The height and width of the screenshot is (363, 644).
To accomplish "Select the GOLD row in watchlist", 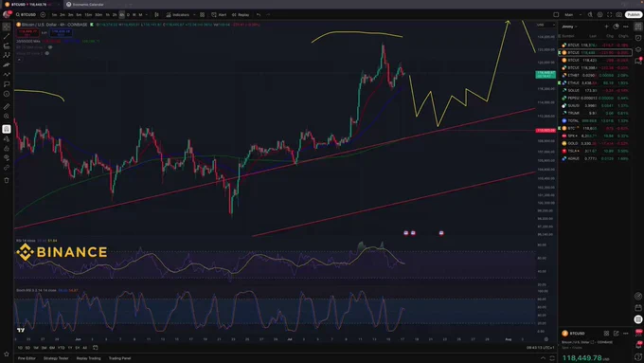I will [x=595, y=143].
